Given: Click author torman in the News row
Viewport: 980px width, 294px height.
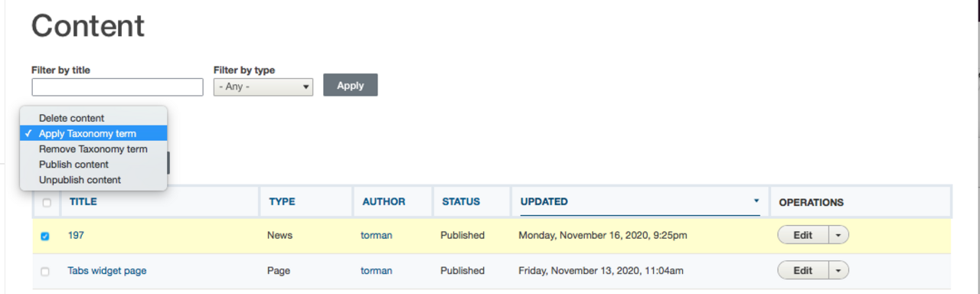Looking at the screenshot, I should tap(376, 235).
